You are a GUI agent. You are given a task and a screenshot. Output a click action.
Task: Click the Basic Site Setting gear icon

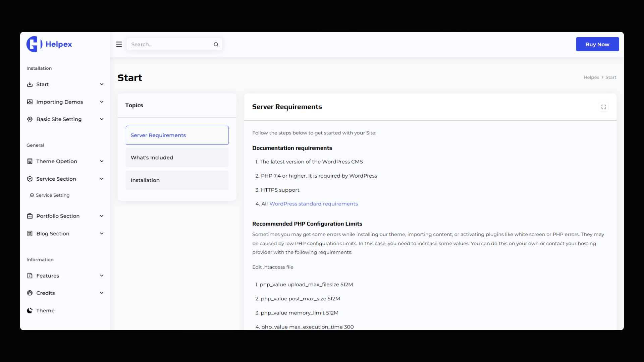tap(30, 119)
